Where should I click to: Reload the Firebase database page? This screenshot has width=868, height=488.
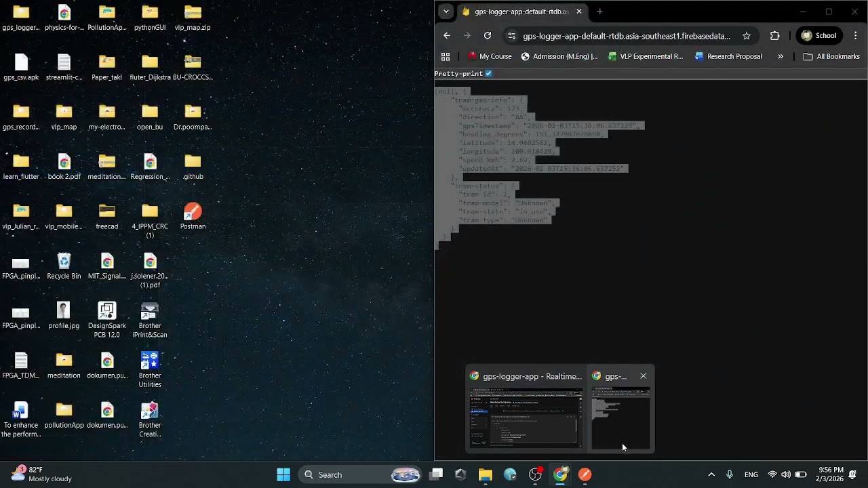tap(488, 36)
